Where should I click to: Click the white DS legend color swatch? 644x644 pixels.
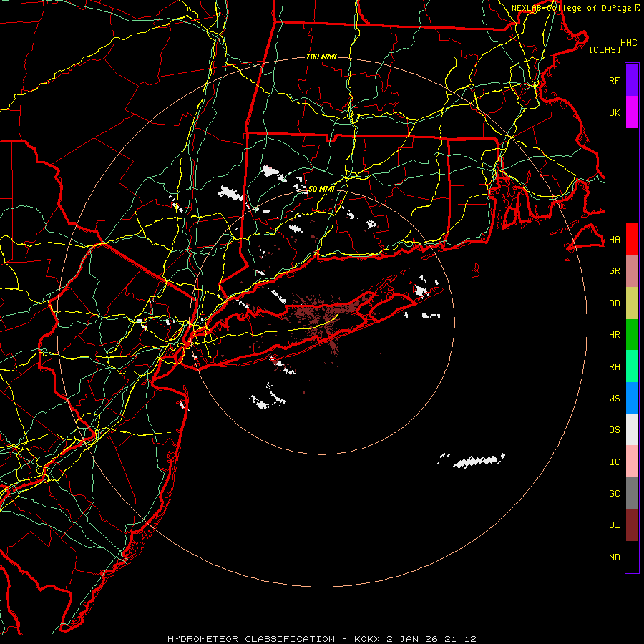[x=632, y=429]
